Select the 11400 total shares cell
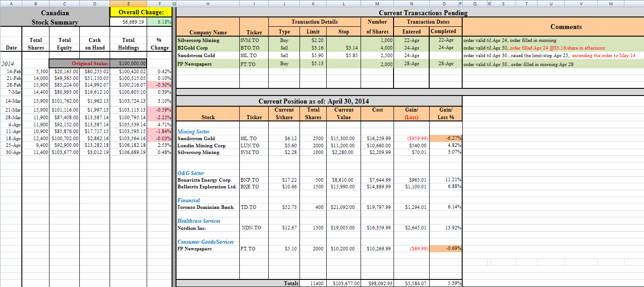 pos(313,283)
